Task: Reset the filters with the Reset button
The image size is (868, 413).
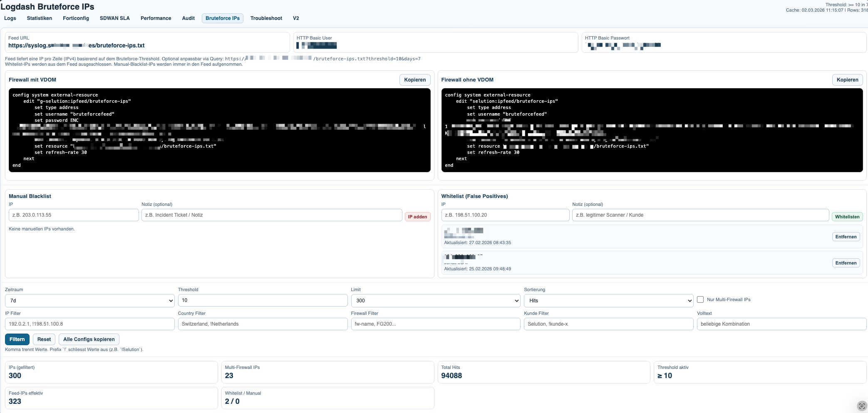Action: tap(44, 339)
